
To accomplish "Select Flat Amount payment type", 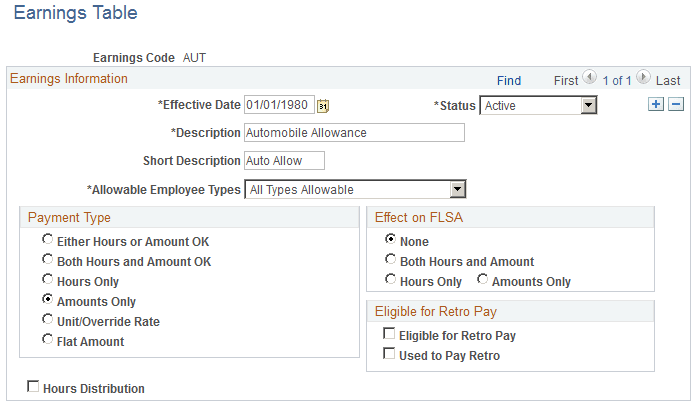I will pyautogui.click(x=47, y=341).
